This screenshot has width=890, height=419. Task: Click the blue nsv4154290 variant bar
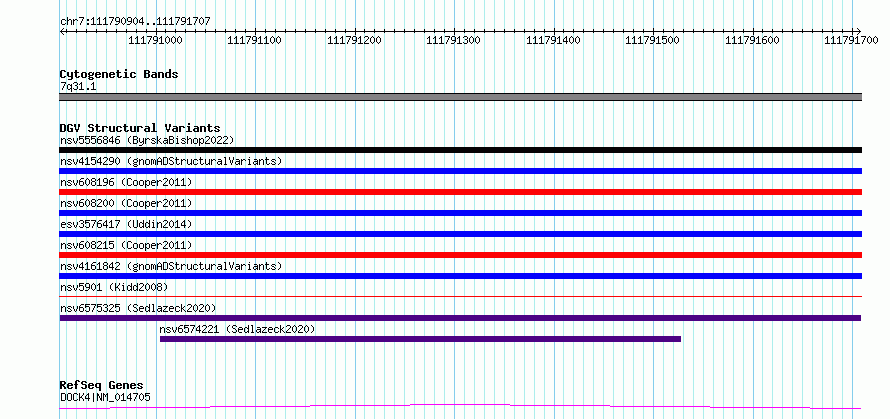coord(460,171)
